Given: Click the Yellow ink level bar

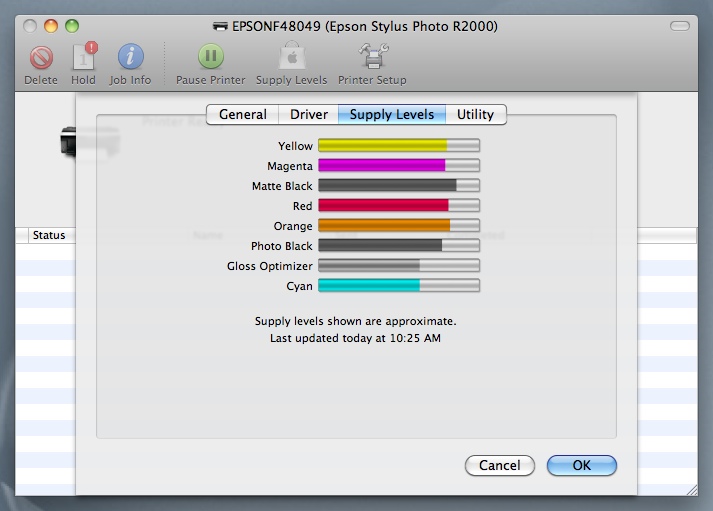Looking at the screenshot, I should 399,146.
